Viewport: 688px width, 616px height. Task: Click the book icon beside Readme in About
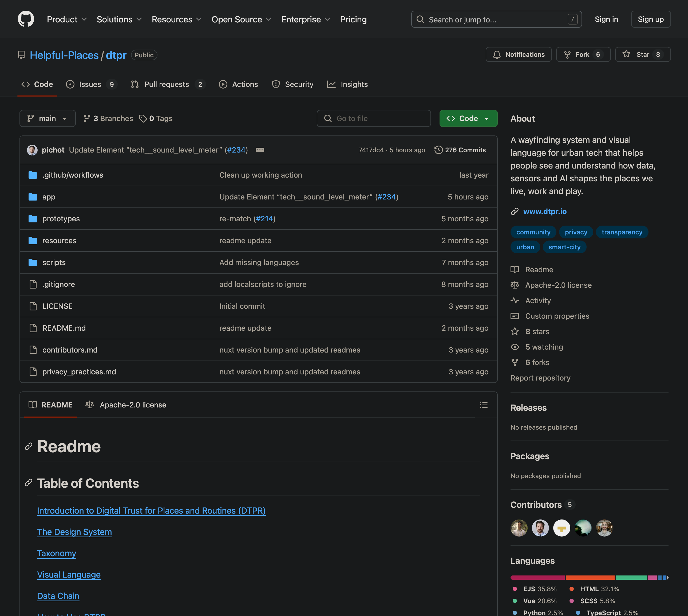click(515, 269)
